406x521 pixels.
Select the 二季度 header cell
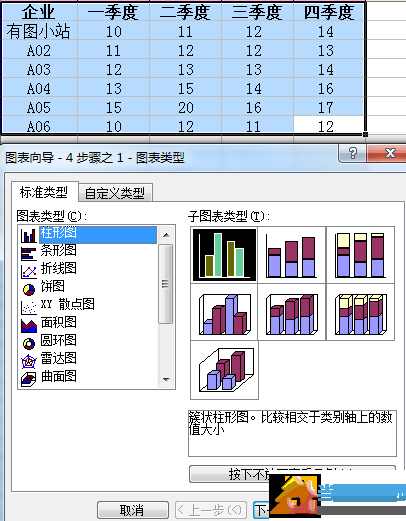pos(185,12)
